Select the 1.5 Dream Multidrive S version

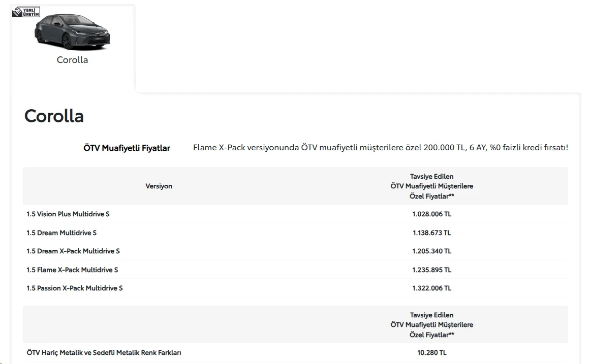pos(61,233)
